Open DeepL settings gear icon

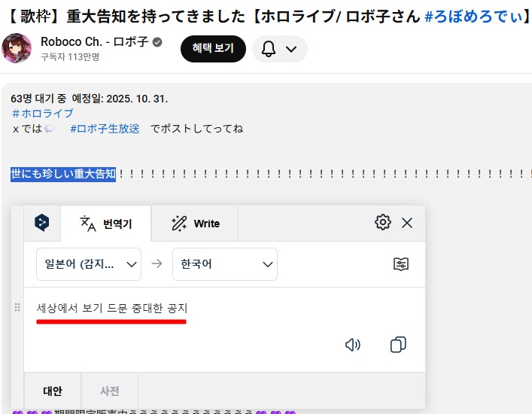pyautogui.click(x=383, y=223)
